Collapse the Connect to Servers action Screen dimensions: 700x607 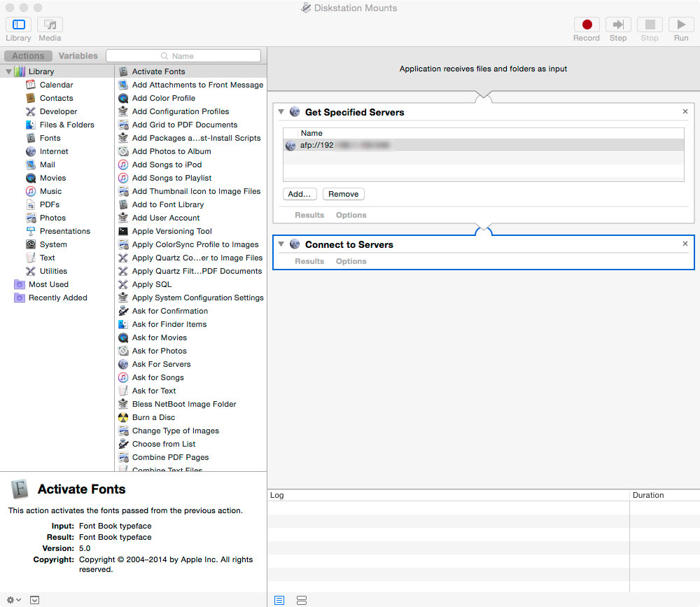tap(281, 244)
